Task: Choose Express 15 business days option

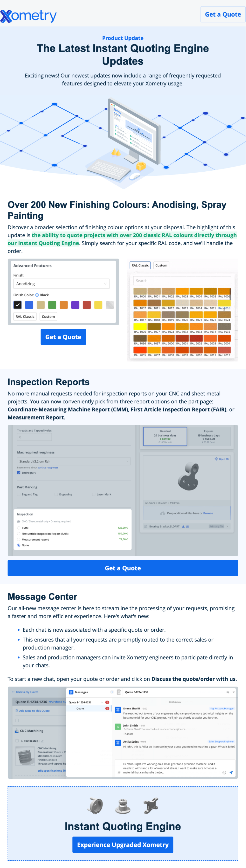Action: (209, 437)
